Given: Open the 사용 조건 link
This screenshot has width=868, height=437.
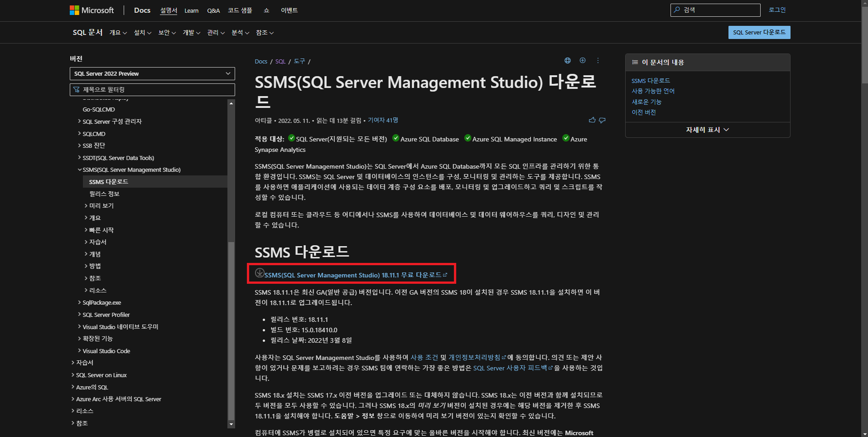Looking at the screenshot, I should point(424,358).
